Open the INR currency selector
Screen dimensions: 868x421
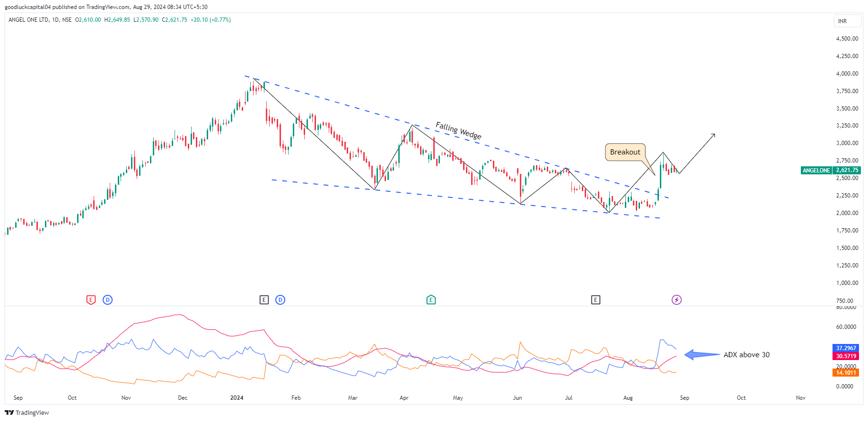847,21
